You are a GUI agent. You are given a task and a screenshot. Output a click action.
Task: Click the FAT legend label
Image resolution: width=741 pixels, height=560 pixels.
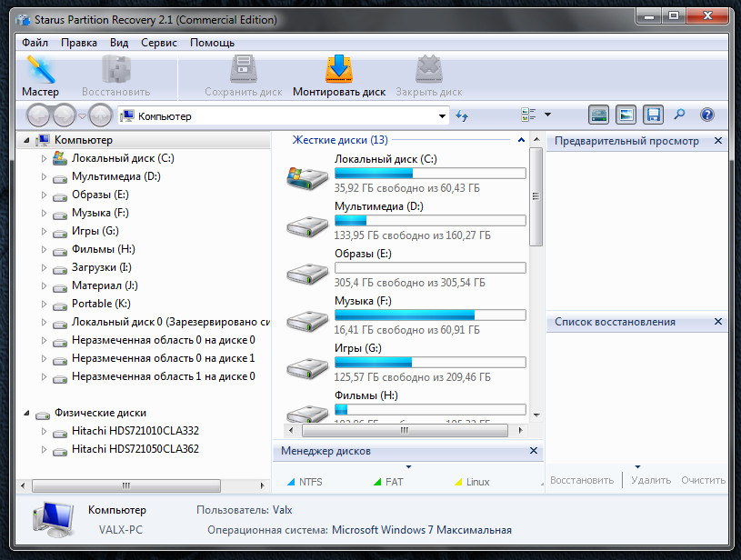(394, 482)
